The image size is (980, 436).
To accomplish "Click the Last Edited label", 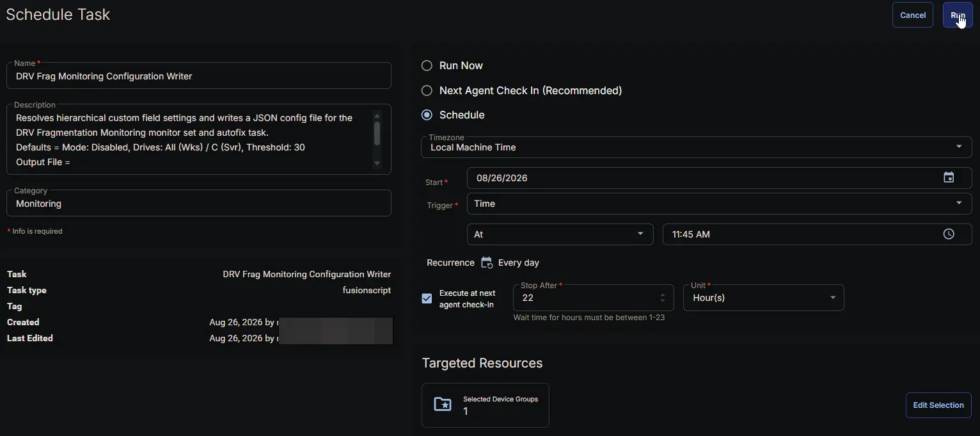I will 30,338.
